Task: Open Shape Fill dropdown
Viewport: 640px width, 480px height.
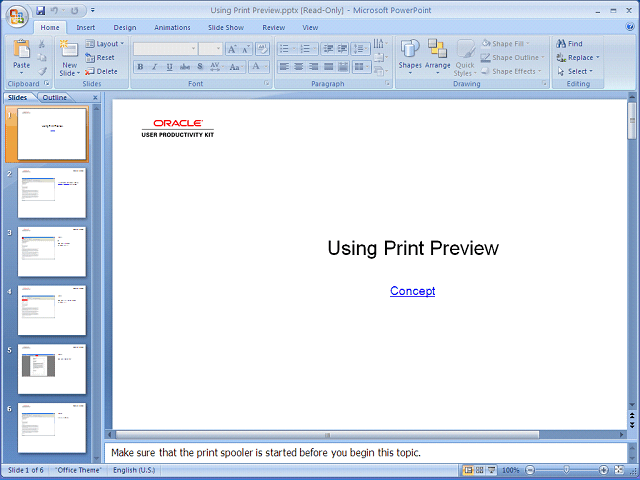Action: point(505,44)
